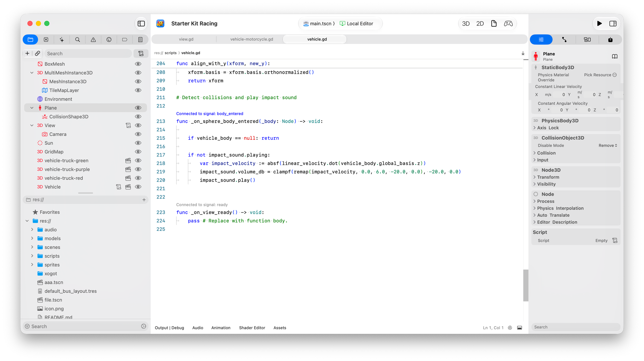Click scripts in the breadcrumb path

171,53
